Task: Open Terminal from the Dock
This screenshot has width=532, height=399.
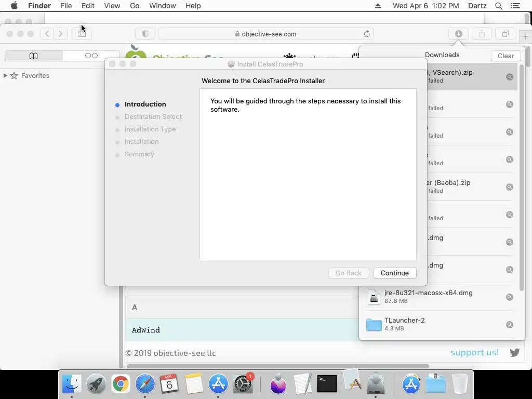Action: [327, 384]
